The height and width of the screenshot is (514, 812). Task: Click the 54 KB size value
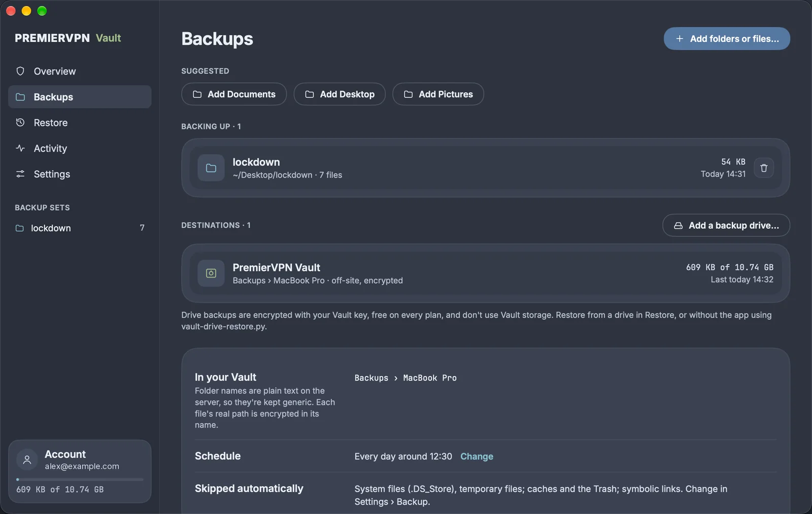pos(733,162)
